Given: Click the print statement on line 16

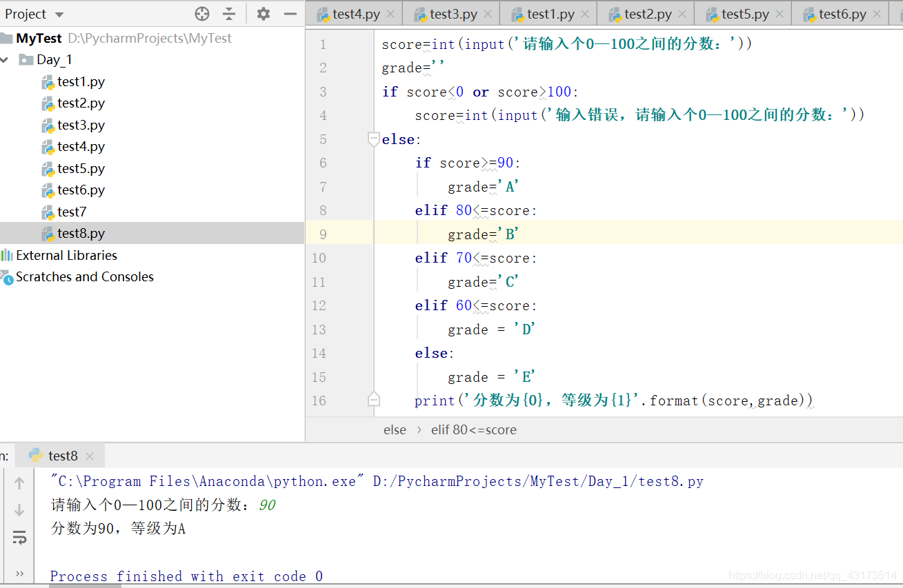Looking at the screenshot, I should pos(614,400).
